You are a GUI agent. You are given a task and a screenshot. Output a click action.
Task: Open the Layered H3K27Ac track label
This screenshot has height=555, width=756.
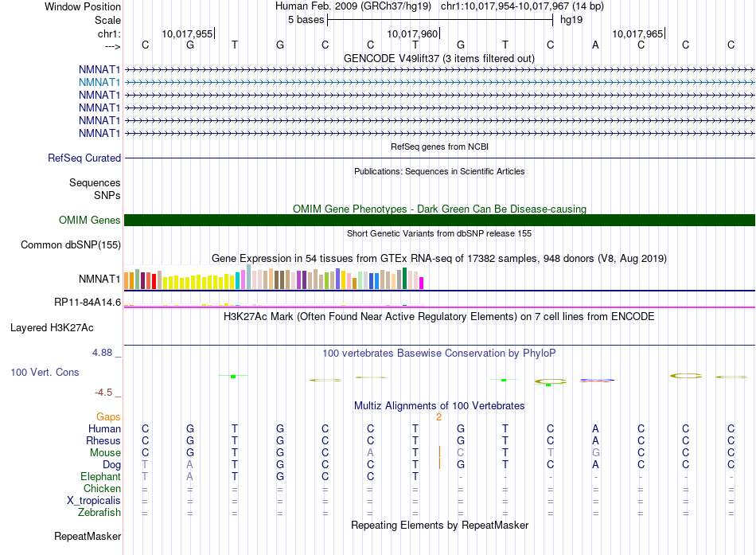[52, 328]
